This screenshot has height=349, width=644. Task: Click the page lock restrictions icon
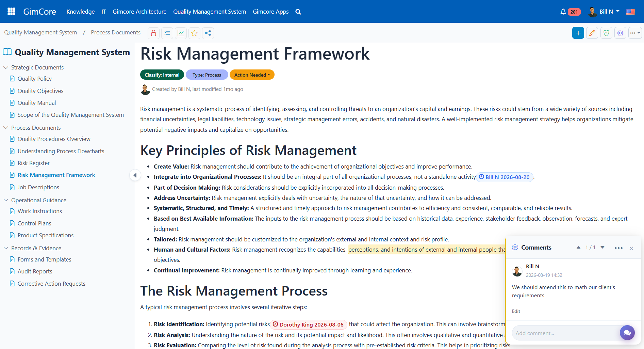153,33
